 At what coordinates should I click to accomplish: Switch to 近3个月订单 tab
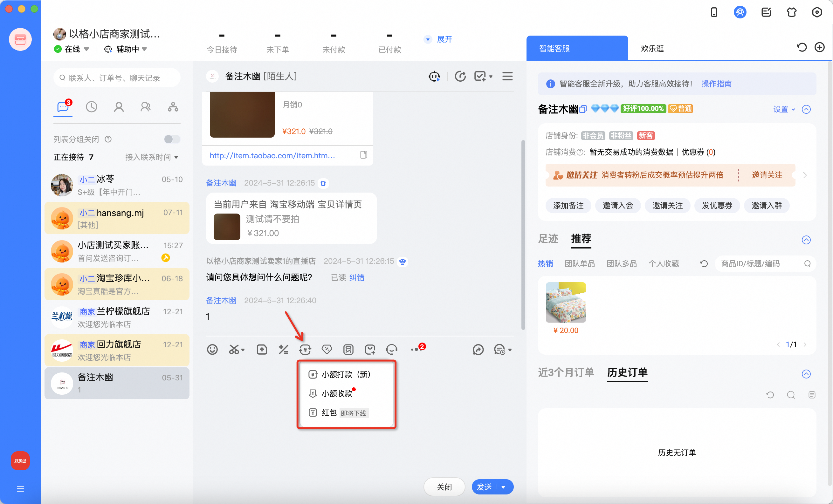pos(566,372)
